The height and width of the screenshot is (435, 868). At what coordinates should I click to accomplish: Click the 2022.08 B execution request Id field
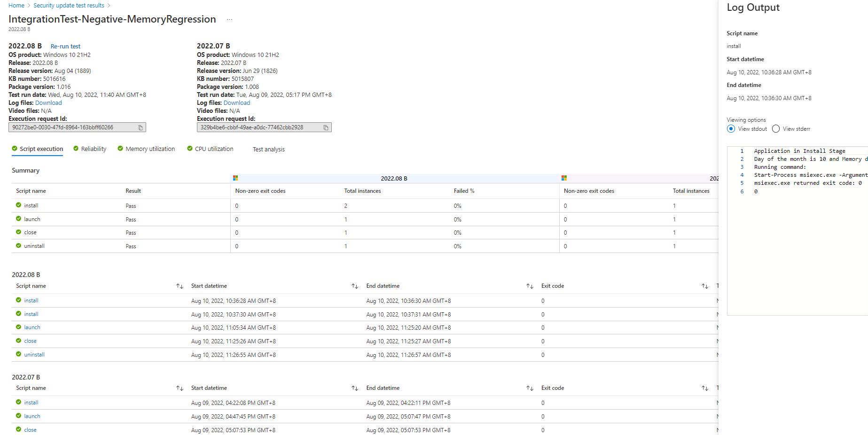pos(77,127)
